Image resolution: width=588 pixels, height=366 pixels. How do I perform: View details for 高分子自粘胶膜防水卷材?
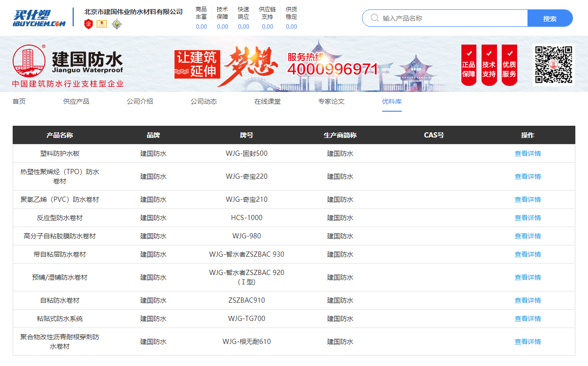click(528, 236)
